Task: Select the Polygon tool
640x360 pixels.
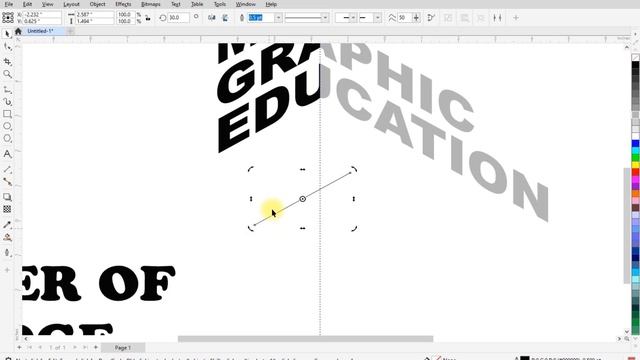Action: coord(7,138)
